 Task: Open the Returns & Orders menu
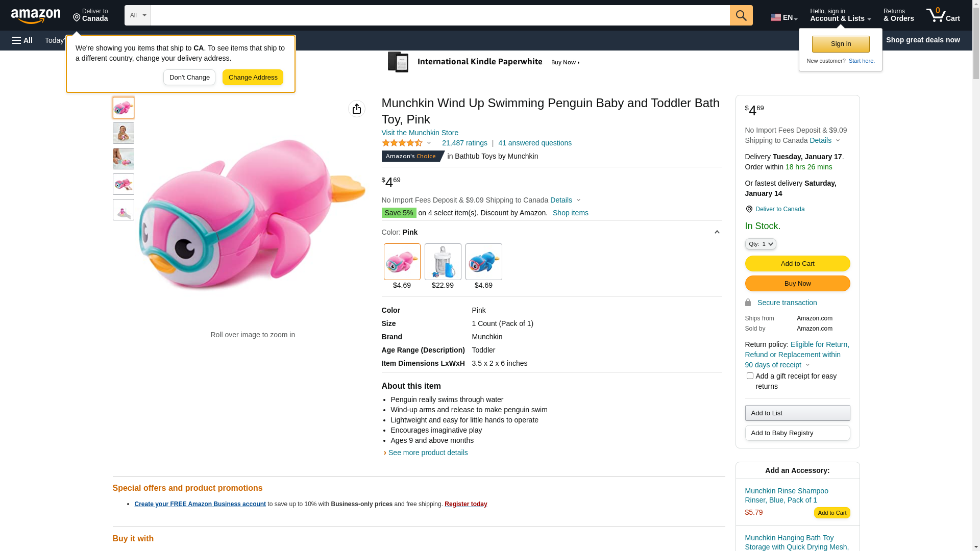point(898,15)
